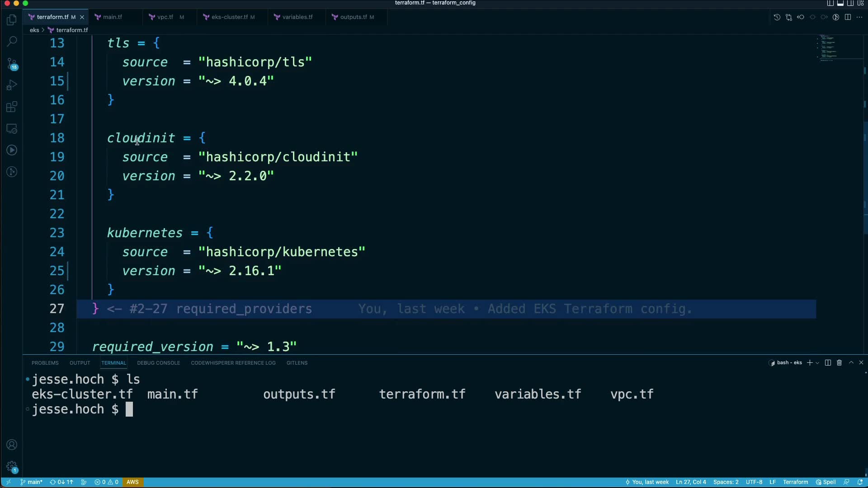The height and width of the screenshot is (488, 868).
Task: Maximize terminal panel with chevron up
Action: (x=851, y=363)
